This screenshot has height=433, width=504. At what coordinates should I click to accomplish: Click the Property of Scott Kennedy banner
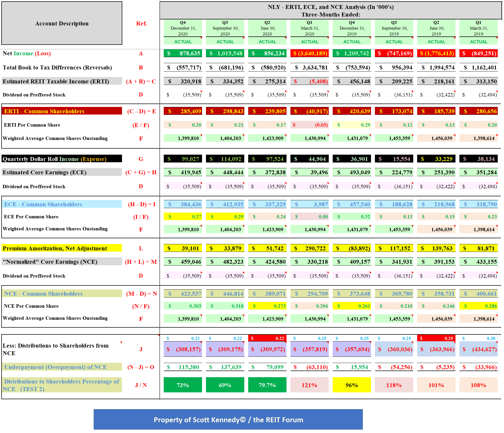(x=228, y=419)
